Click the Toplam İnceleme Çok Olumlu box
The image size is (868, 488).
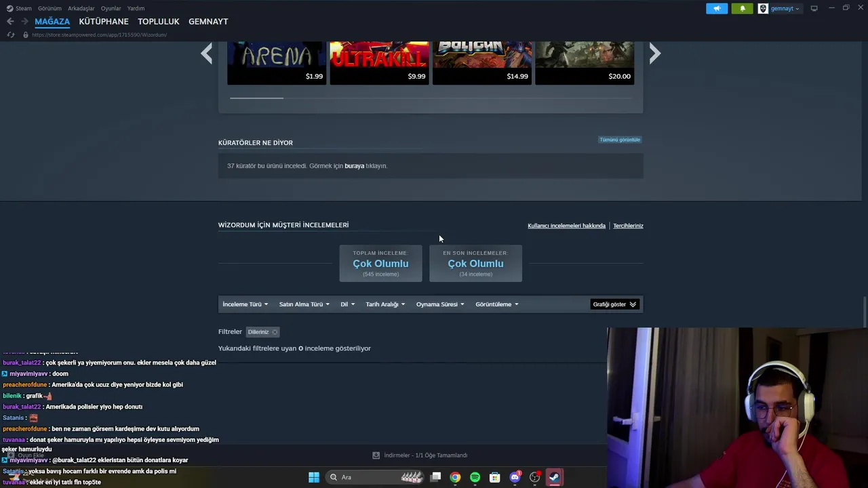pos(380,263)
